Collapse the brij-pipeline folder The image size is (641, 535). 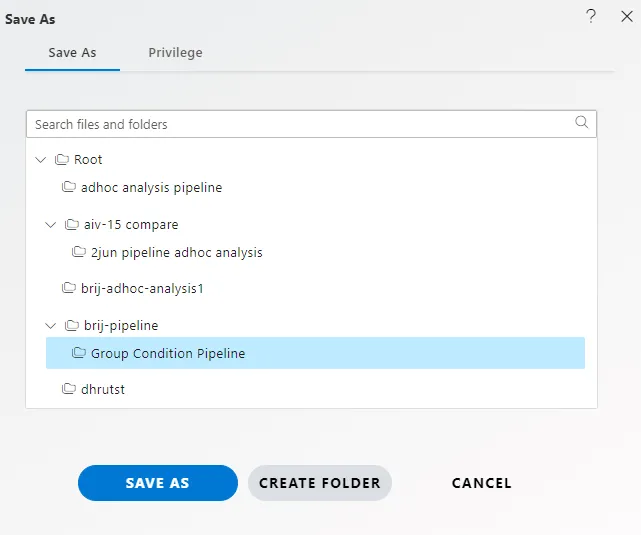(50, 325)
